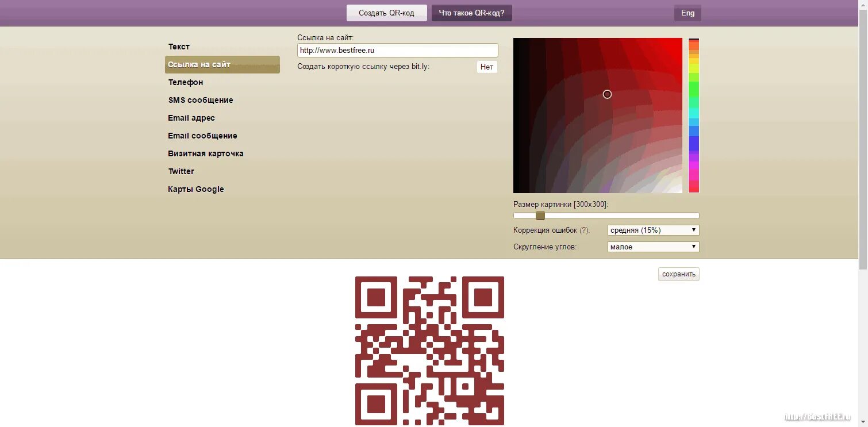The height and width of the screenshot is (427, 868).
Task: Open the 'Что такое QR-код?' tab
Action: [471, 13]
